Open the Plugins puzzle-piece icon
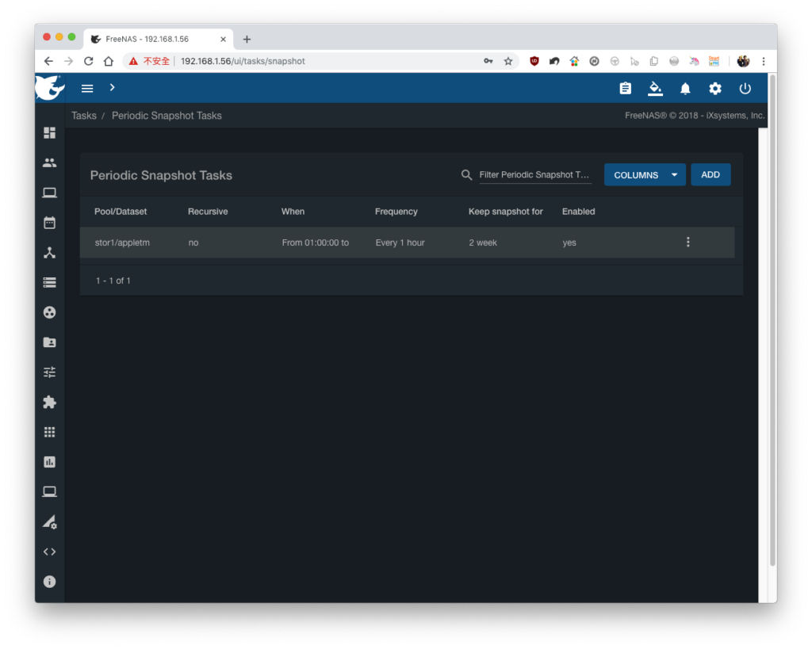The image size is (812, 649). (50, 402)
